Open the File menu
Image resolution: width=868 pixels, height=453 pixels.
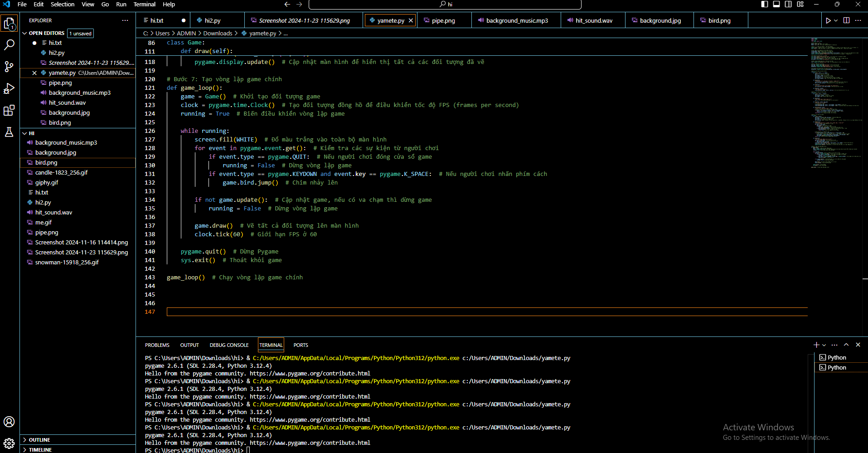22,4
